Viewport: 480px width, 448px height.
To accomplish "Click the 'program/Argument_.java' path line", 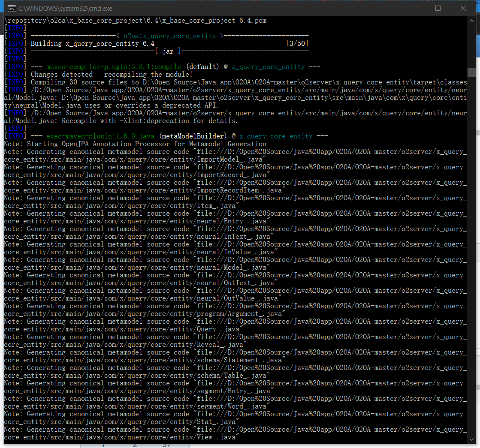I will point(145,314).
